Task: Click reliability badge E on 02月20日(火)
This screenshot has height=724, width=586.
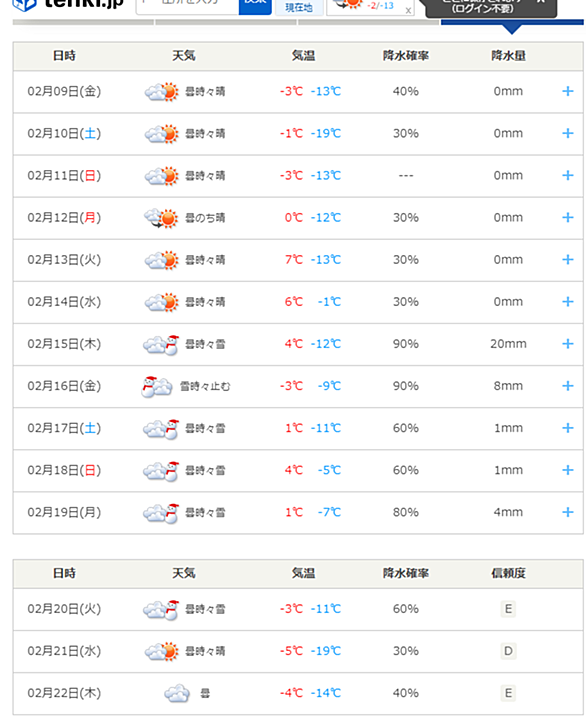Action: [x=508, y=609]
